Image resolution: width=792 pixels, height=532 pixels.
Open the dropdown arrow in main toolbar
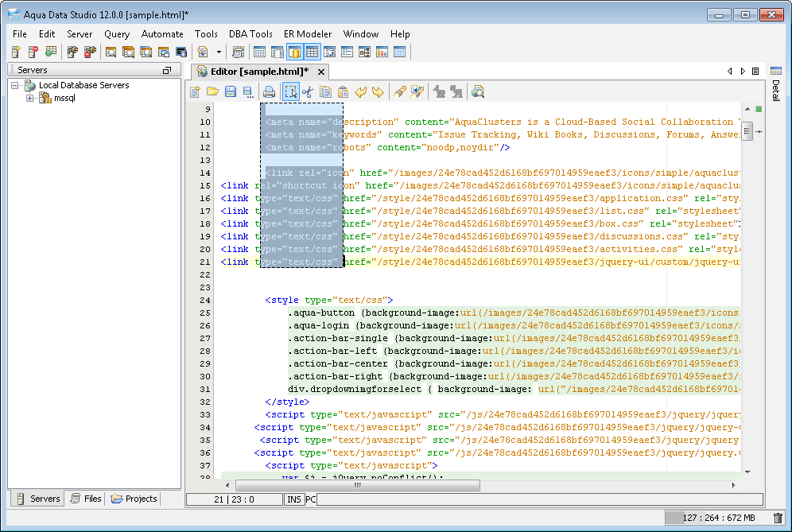pos(217,52)
